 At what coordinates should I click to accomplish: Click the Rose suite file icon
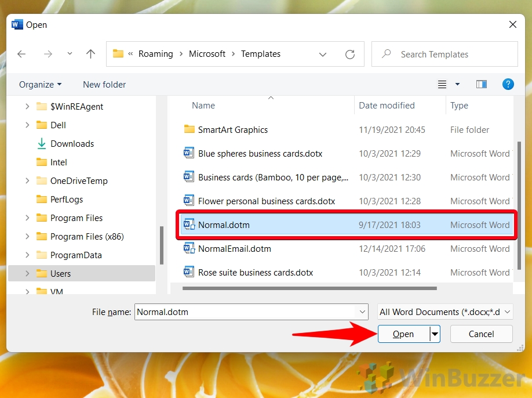[x=189, y=272]
